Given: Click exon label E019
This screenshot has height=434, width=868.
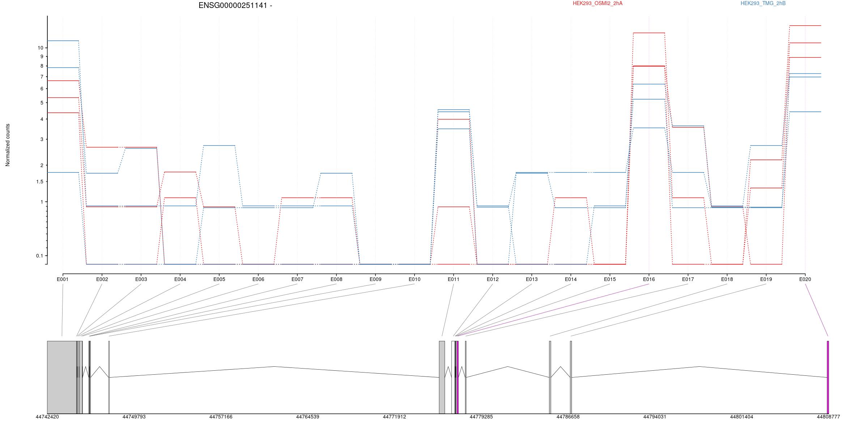Looking at the screenshot, I should coord(766,279).
